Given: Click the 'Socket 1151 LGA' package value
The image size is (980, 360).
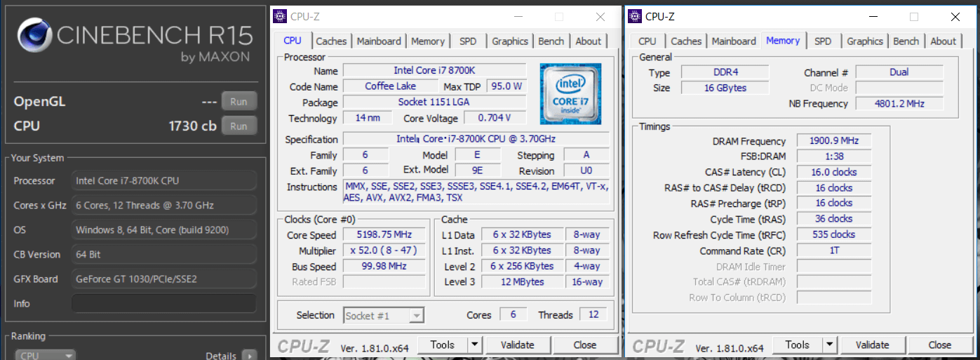Looking at the screenshot, I should pyautogui.click(x=434, y=102).
